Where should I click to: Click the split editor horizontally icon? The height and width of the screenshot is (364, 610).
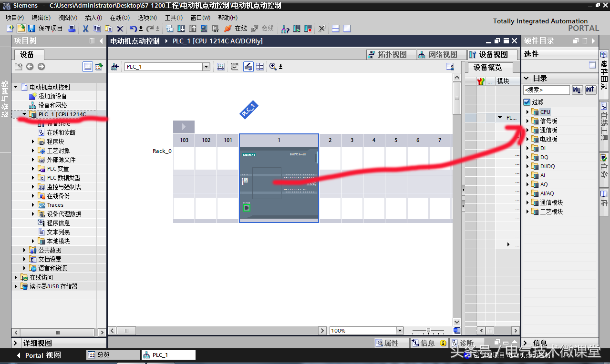[x=336, y=29]
